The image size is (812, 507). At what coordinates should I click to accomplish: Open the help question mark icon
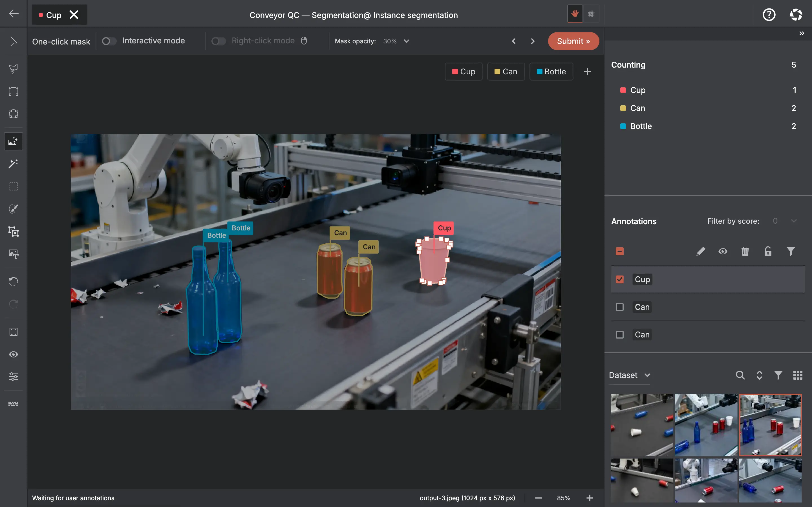click(769, 15)
